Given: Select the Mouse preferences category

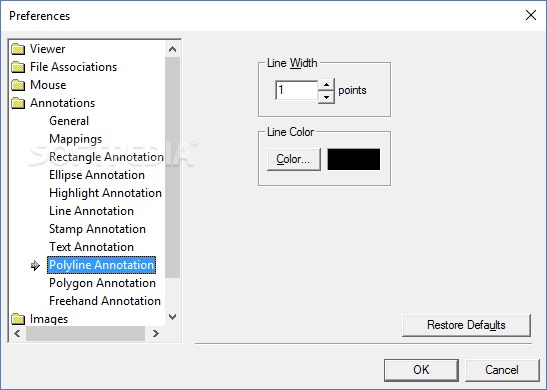Looking at the screenshot, I should [48, 85].
